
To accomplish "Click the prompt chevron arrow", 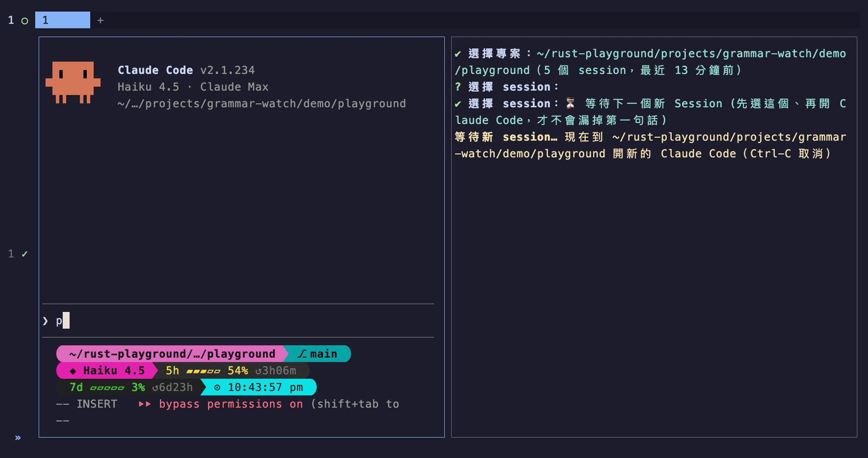I will coord(45,321).
